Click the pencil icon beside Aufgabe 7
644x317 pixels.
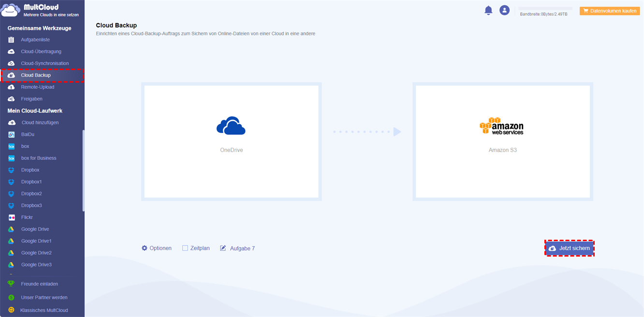223,248
